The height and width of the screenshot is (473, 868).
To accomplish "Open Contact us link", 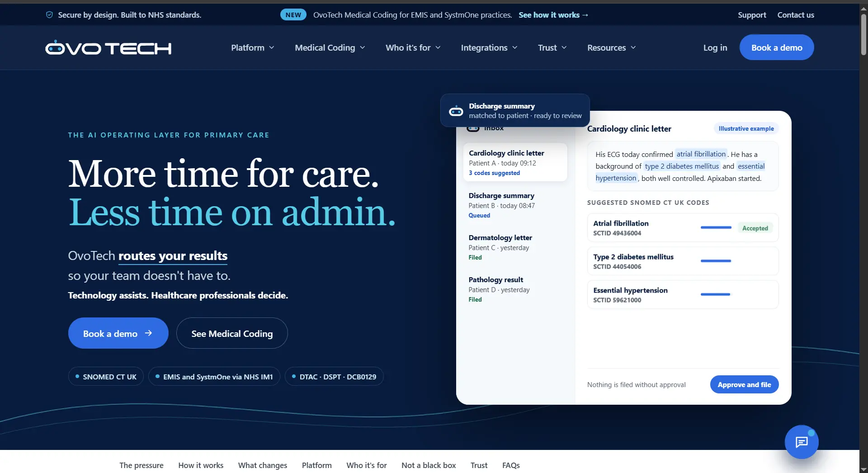I will point(796,15).
